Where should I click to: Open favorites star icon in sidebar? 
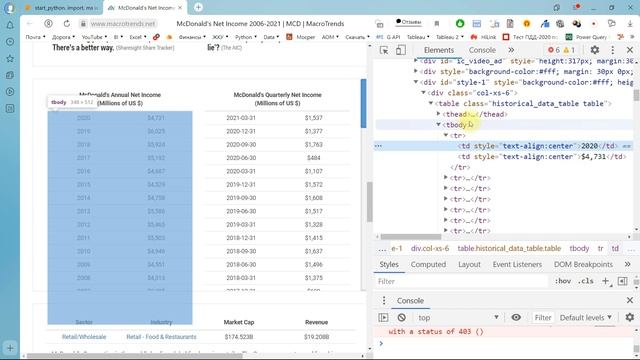[x=10, y=59]
